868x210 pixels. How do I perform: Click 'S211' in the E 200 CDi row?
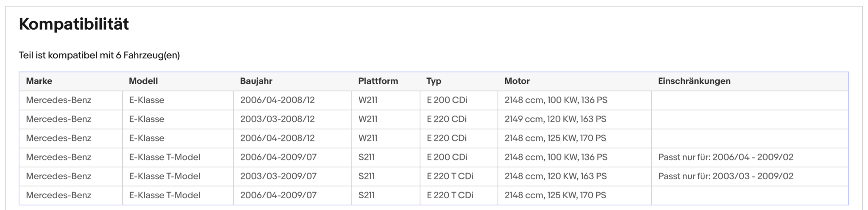[x=367, y=157]
